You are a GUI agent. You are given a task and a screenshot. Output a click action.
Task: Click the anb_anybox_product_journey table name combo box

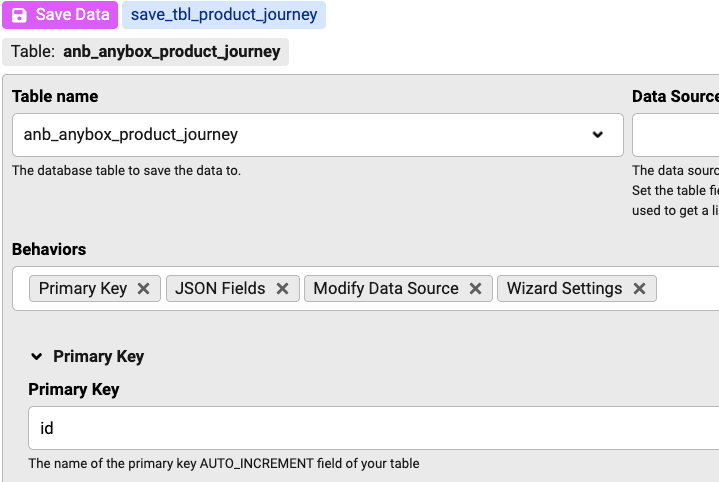(300, 134)
